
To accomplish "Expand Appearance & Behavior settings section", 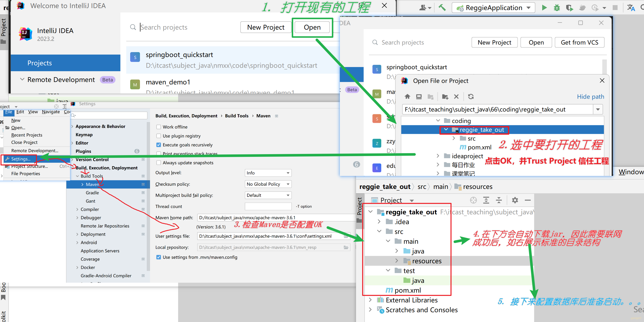I will click(72, 126).
